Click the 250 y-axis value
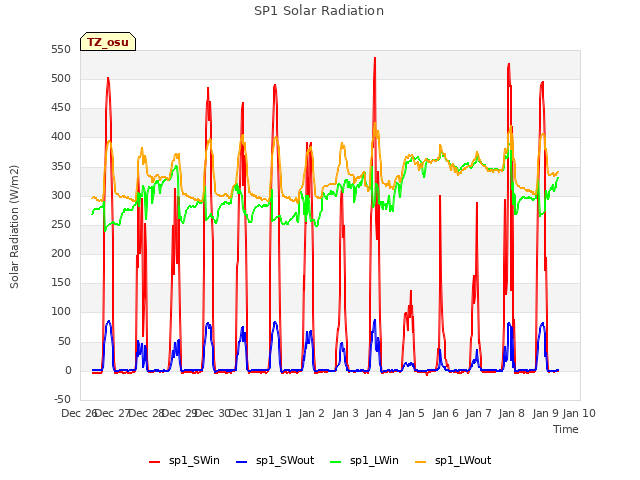The height and width of the screenshot is (480, 640). pos(61,224)
